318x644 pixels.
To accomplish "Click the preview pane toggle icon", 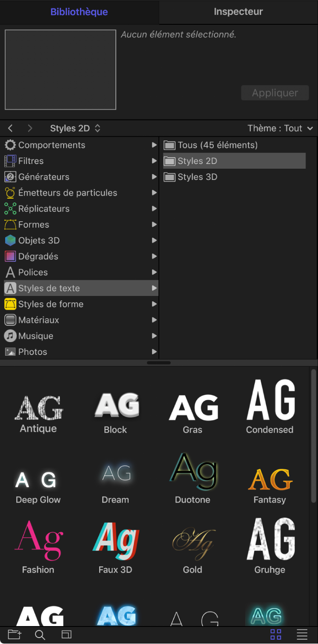I will coord(66,635).
